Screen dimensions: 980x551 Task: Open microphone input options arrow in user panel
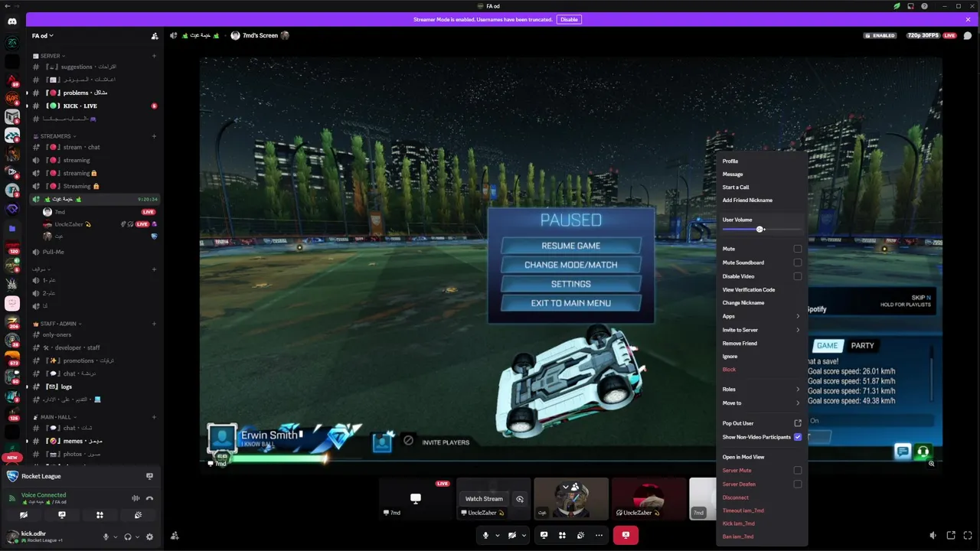[x=115, y=537]
